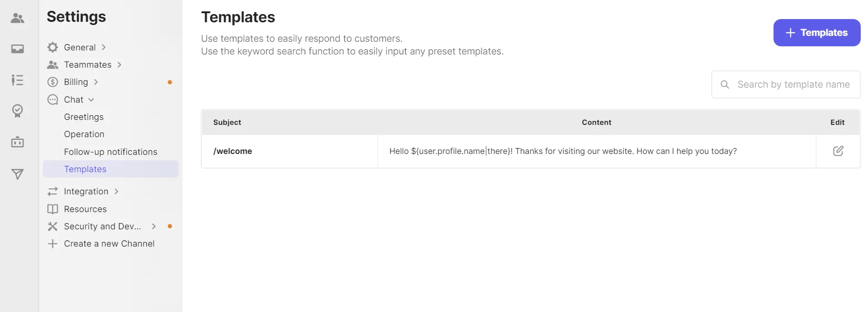Click the General gear icon

(x=53, y=47)
